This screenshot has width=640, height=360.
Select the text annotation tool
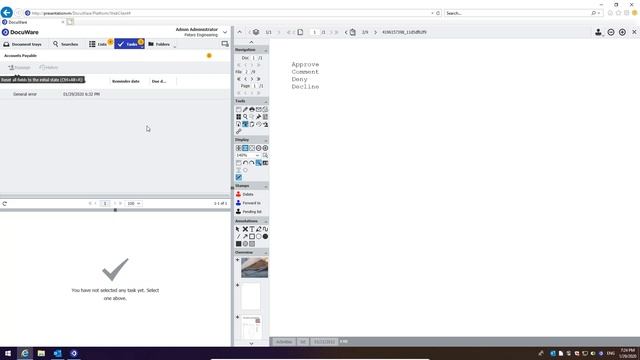coord(252,229)
